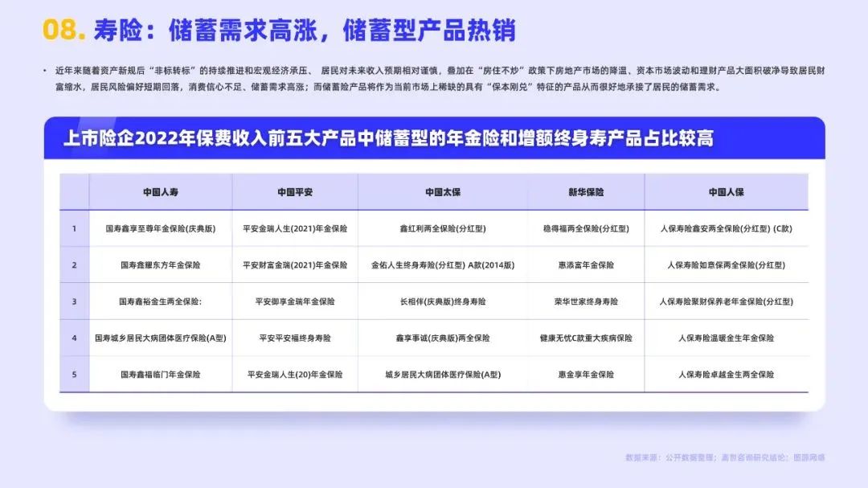Screen dimensions: 868x488
Task: Click rank number "1" in the table
Action: click(74, 228)
